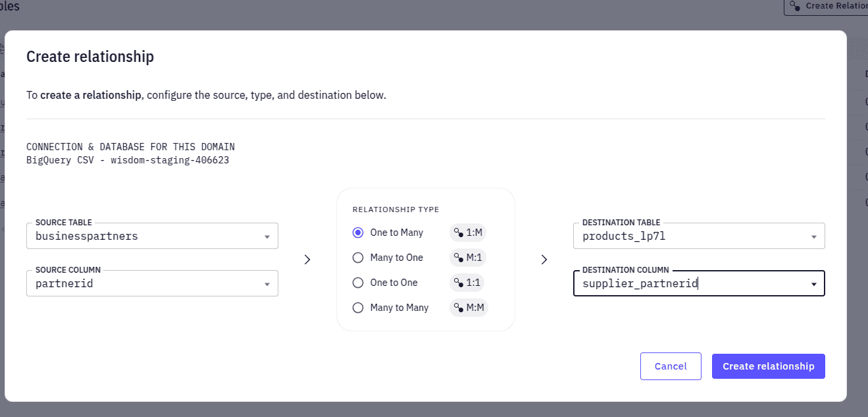
Task: Click the M:1 badge beside Many to One
Action: (x=469, y=258)
